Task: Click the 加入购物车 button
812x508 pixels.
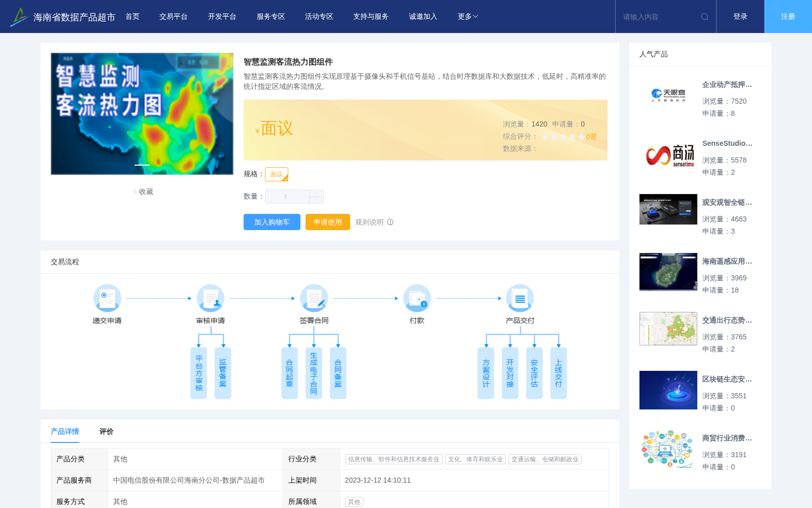Action: [272, 222]
